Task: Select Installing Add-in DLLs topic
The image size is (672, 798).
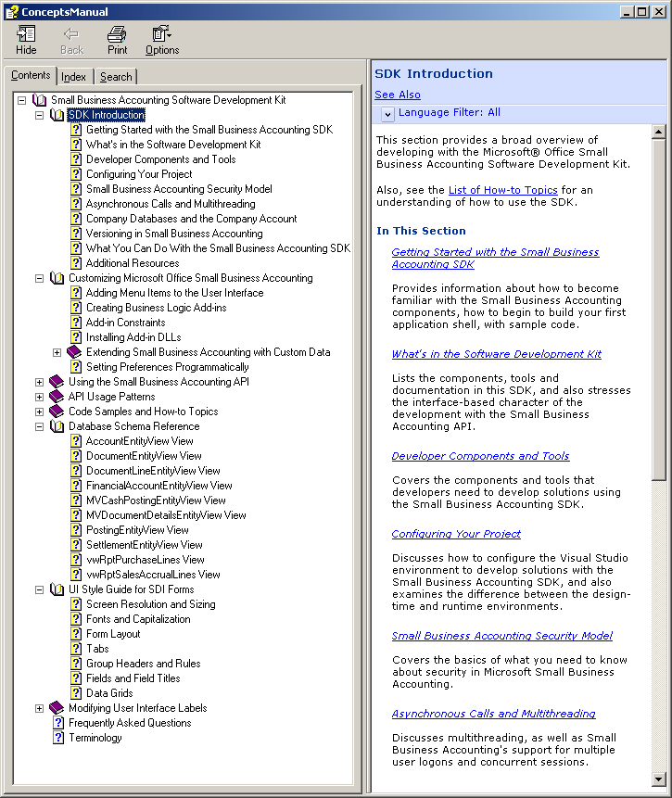Action: [133, 337]
